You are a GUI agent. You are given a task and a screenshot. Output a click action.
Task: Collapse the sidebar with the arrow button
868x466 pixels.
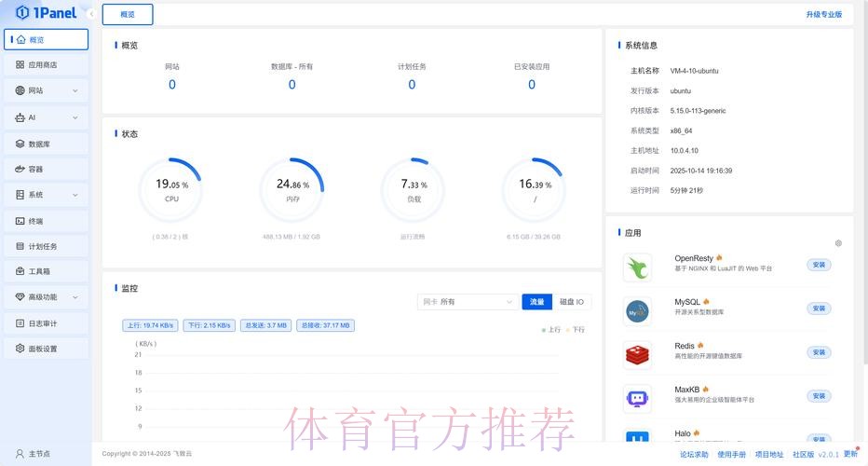pos(91,14)
